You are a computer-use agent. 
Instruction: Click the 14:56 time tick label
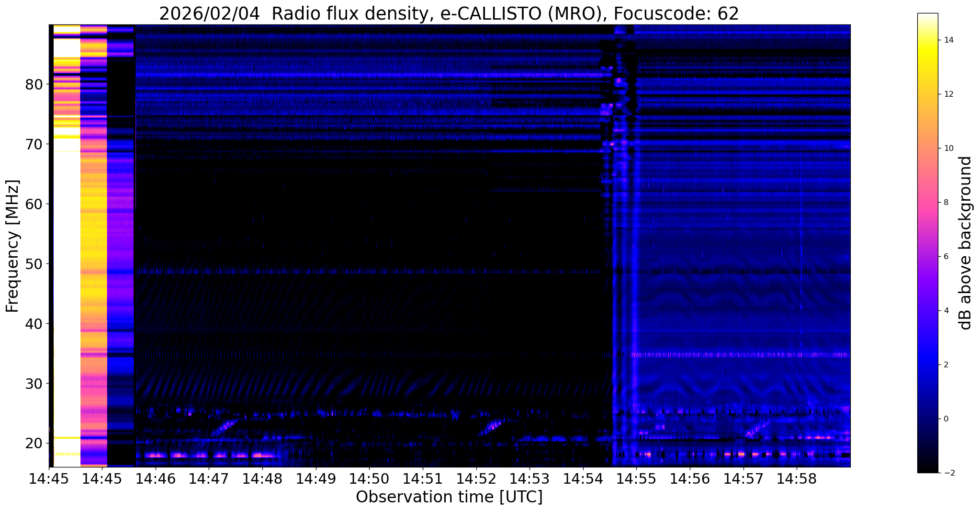pyautogui.click(x=689, y=478)
